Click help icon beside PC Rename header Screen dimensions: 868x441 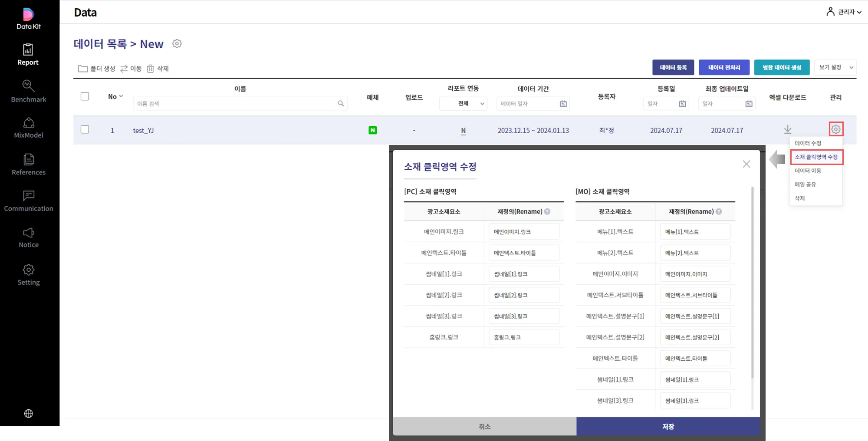pyautogui.click(x=547, y=211)
